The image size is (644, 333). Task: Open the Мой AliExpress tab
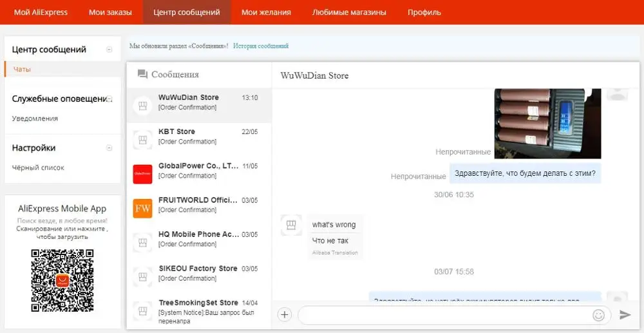pos(41,12)
